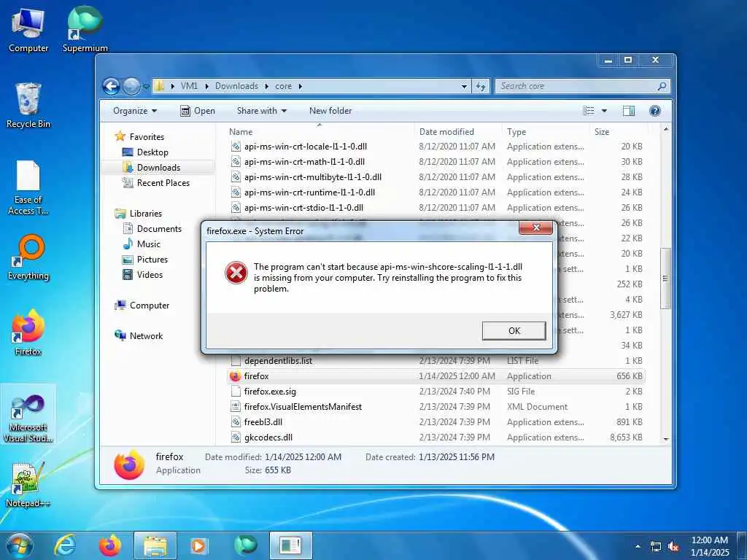Select VM1 in the address breadcrumb
This screenshot has width=747, height=560.
coord(189,86)
